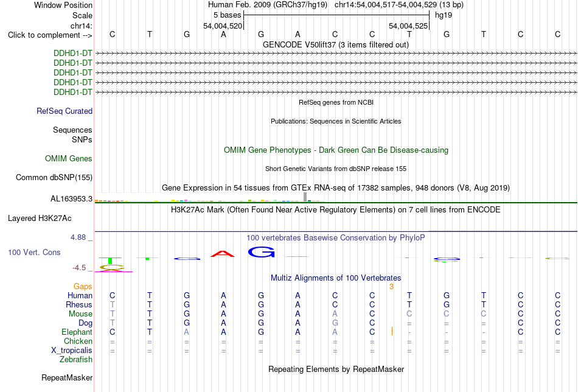Select the Human species label
This screenshot has height=392, width=578.
pyautogui.click(x=80, y=296)
